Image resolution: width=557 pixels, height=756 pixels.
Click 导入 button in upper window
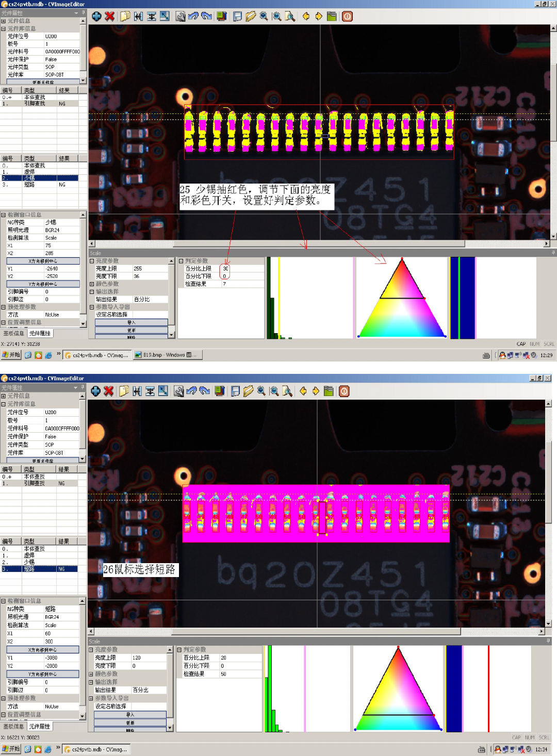coord(132,322)
